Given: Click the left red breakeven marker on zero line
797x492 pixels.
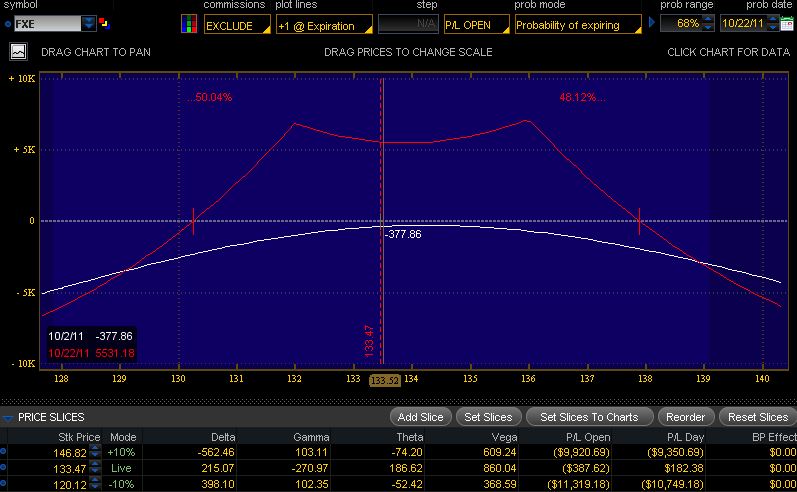Looking at the screenshot, I should [193, 221].
